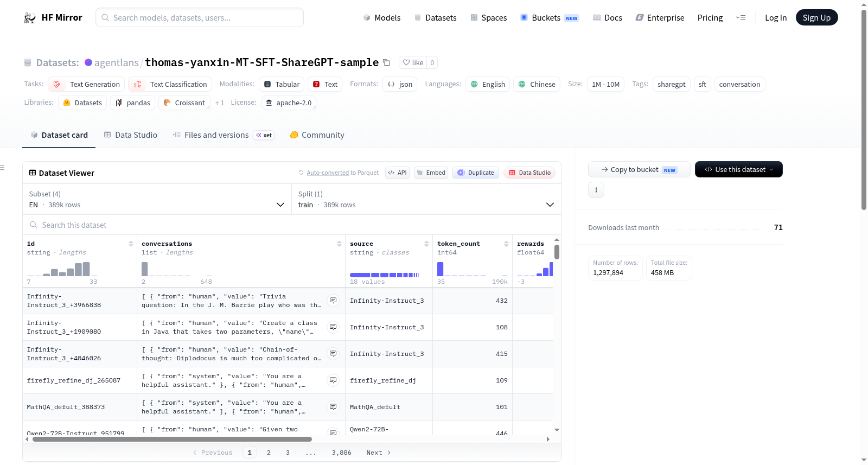868x465 pixels.
Task: Sort by source column icon
Action: point(426,244)
